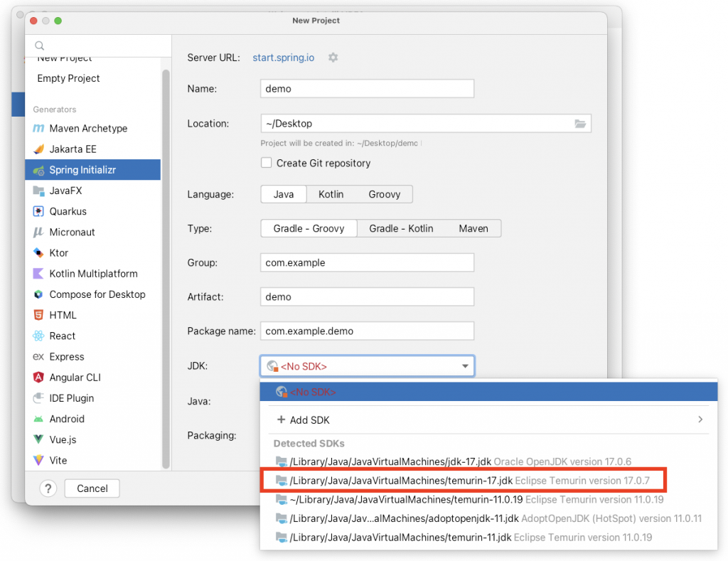Collapse the JDK dropdown via its arrow
The height and width of the screenshot is (561, 728).
[x=465, y=366]
